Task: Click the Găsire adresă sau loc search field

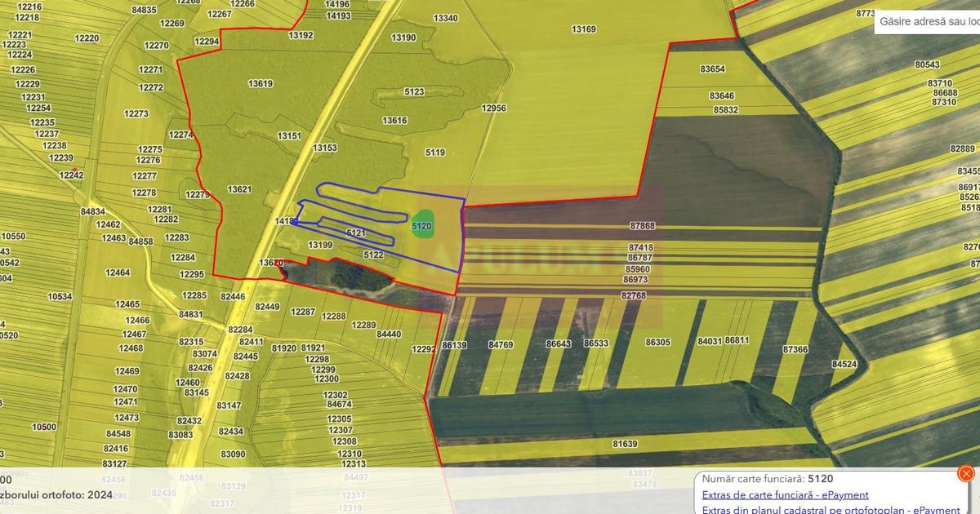Action: (x=931, y=21)
